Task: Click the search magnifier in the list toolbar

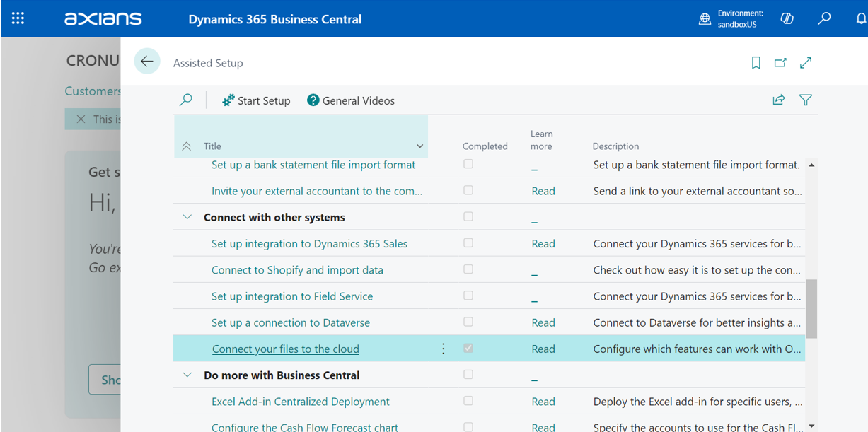Action: pos(186,100)
